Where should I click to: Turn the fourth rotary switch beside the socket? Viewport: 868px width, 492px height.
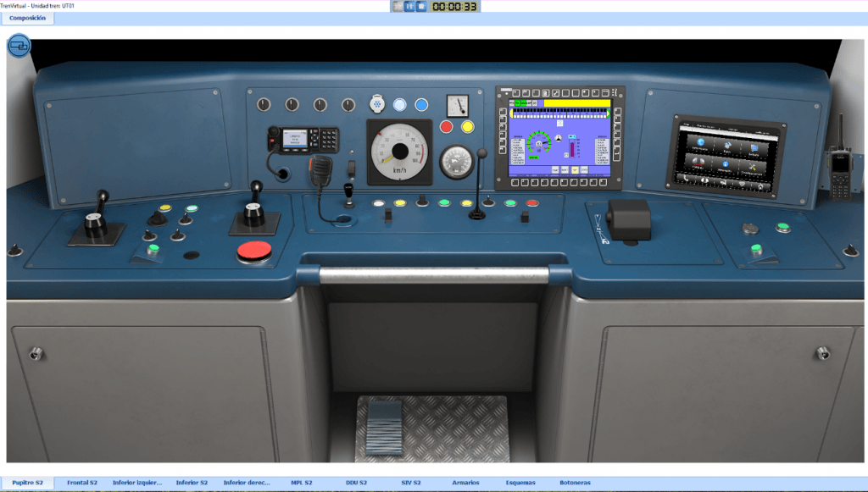[x=348, y=104]
